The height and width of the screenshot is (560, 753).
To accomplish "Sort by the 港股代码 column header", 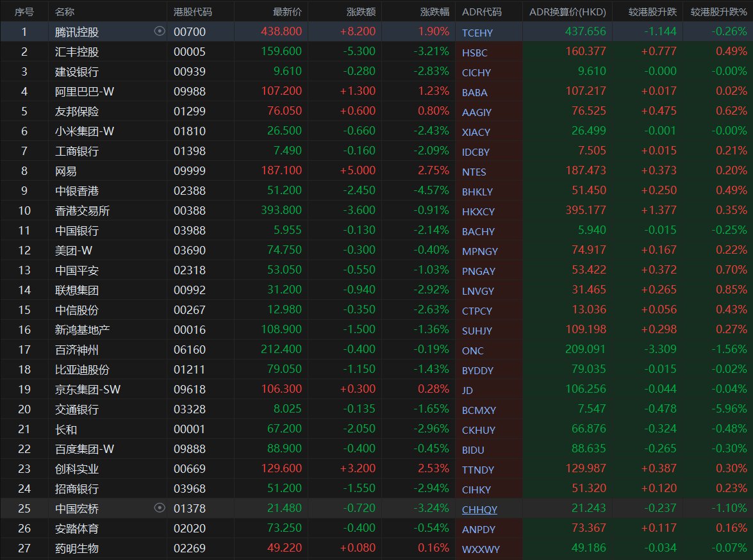I will coord(192,12).
